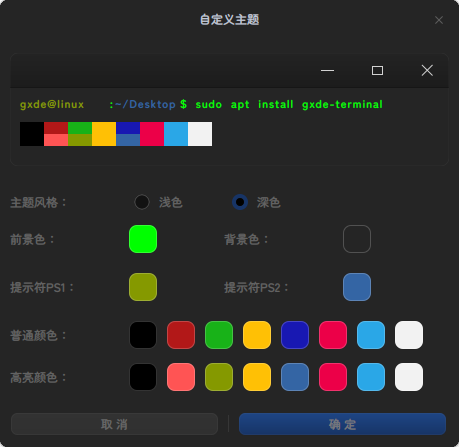Pick the black swatch in 普通颜色 row

tap(143, 335)
